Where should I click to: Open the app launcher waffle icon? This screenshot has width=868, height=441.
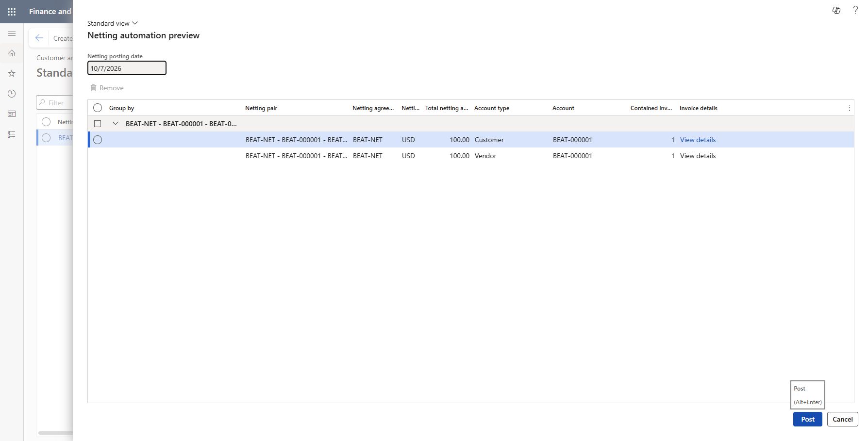point(12,12)
